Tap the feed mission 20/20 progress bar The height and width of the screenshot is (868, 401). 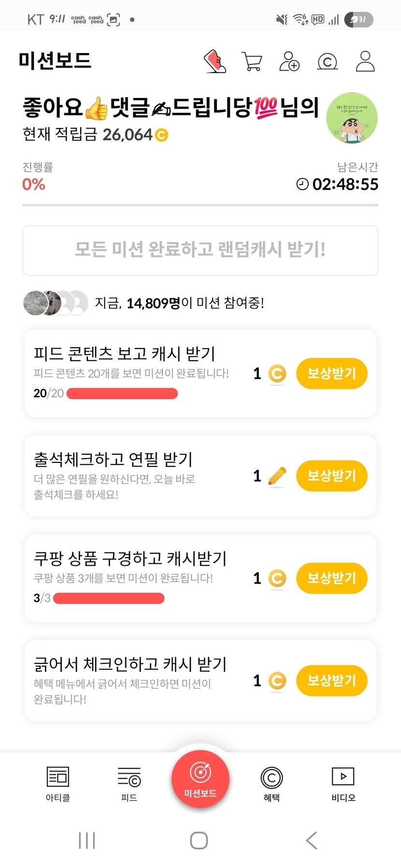coord(122,394)
